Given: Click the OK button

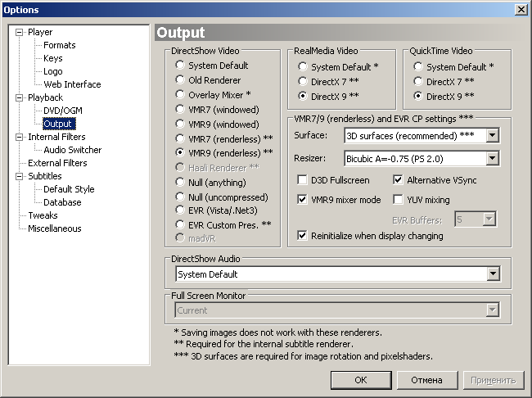Looking at the screenshot, I should tap(360, 380).
